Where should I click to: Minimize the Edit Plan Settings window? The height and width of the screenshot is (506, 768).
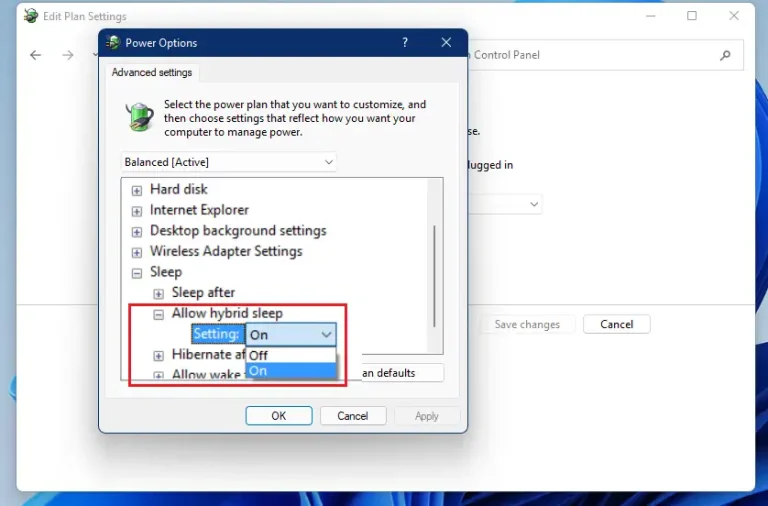(650, 16)
